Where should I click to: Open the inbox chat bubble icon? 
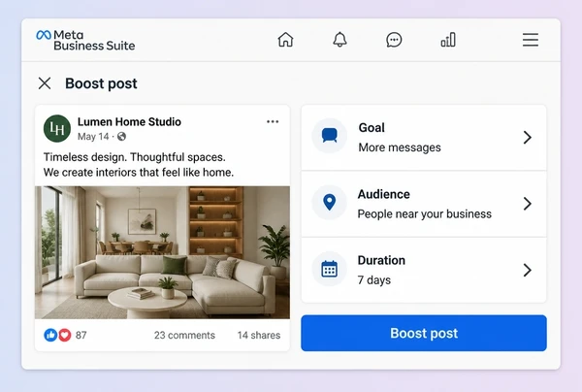[394, 40]
